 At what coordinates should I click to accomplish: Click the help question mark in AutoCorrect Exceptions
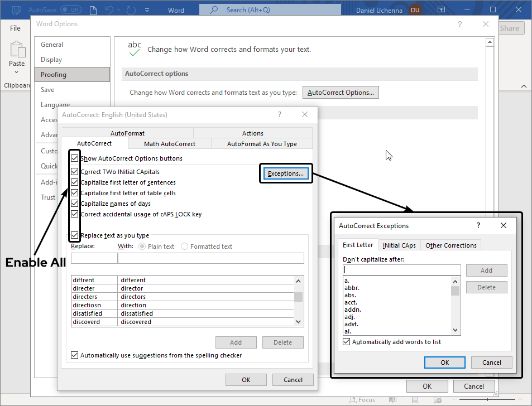tap(478, 225)
